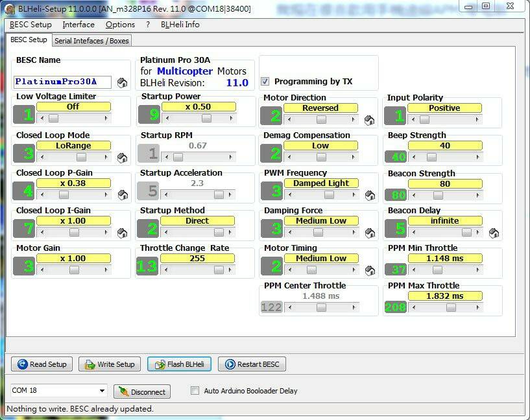Click the reset icon beside Closed Loop Mode
The image size is (530, 420).
click(x=122, y=157)
